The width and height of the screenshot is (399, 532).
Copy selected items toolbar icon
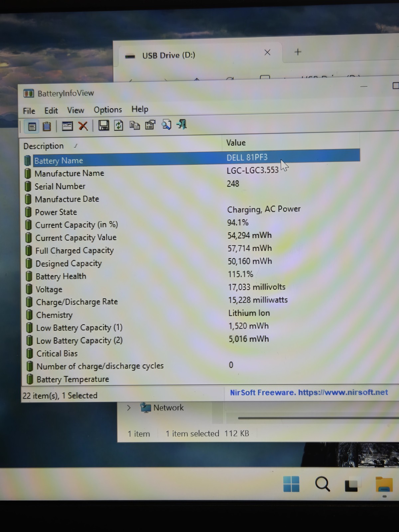pyautogui.click(x=134, y=125)
